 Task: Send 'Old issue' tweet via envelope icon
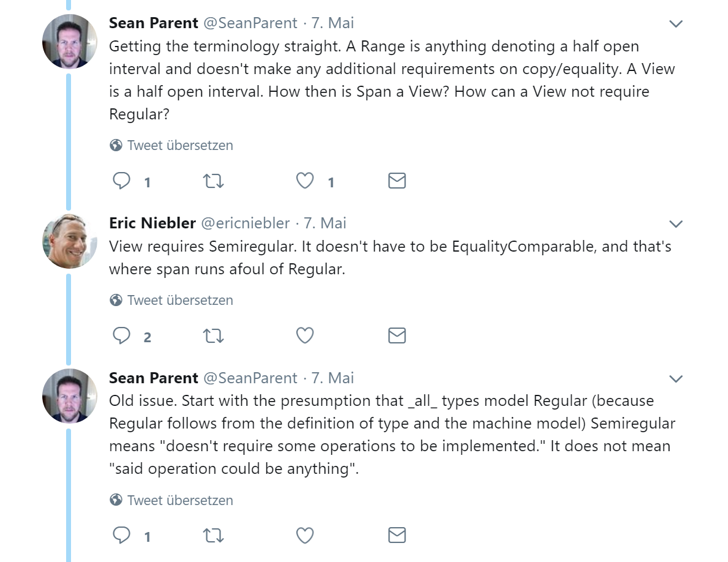coord(397,535)
